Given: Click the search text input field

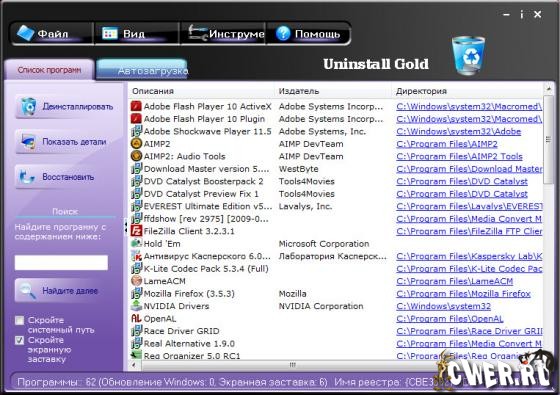Looking at the screenshot, I should [61, 262].
